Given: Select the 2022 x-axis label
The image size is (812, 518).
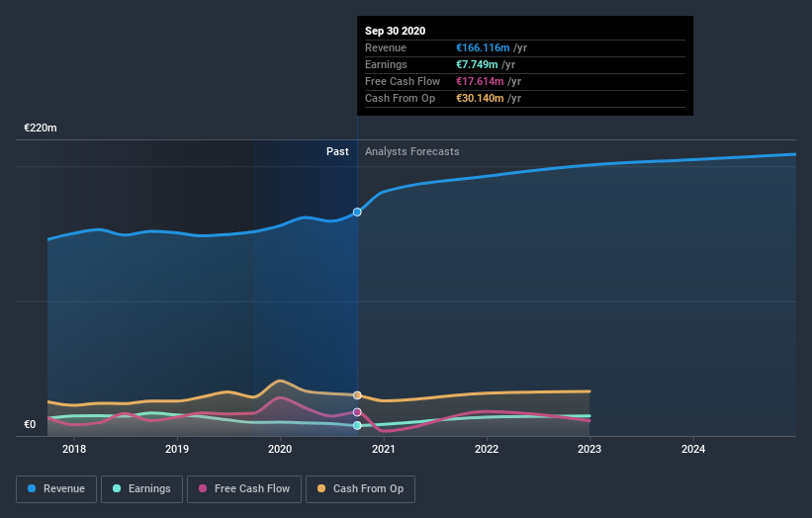Looking at the screenshot, I should [487, 449].
